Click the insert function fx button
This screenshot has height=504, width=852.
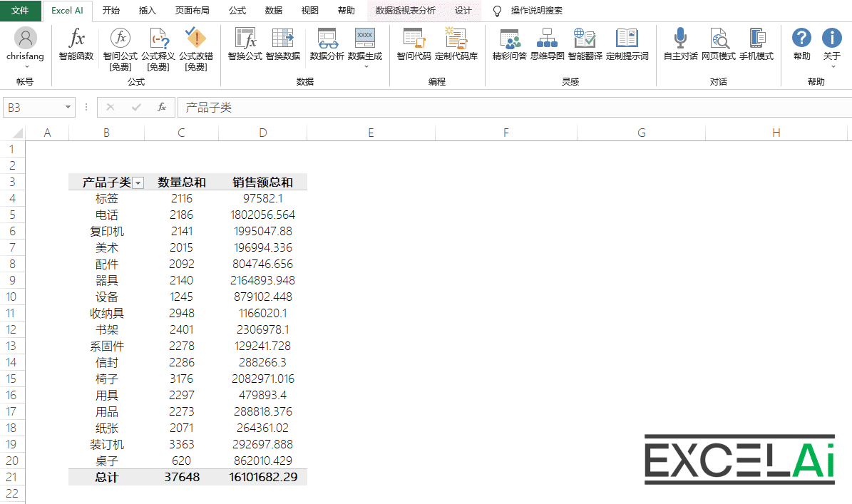[x=162, y=108]
